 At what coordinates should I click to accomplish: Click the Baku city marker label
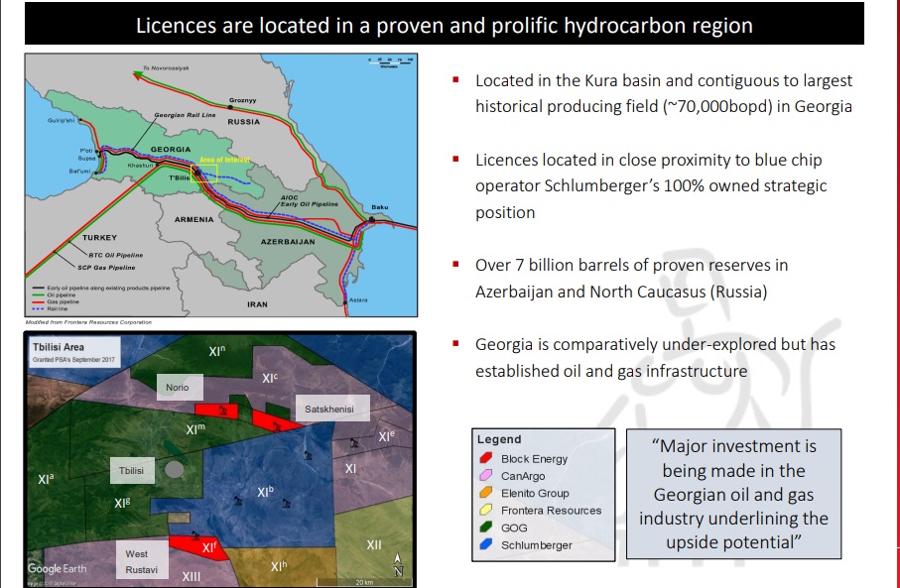379,207
